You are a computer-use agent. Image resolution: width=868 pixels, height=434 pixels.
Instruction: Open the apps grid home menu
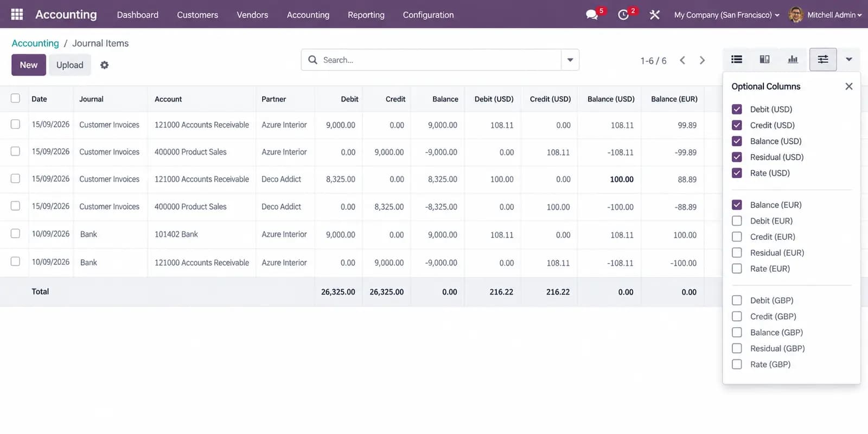tap(17, 14)
